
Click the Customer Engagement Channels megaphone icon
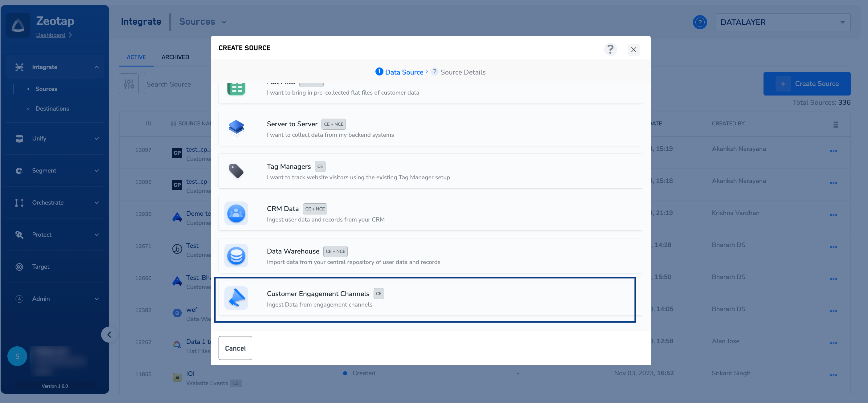pyautogui.click(x=236, y=298)
